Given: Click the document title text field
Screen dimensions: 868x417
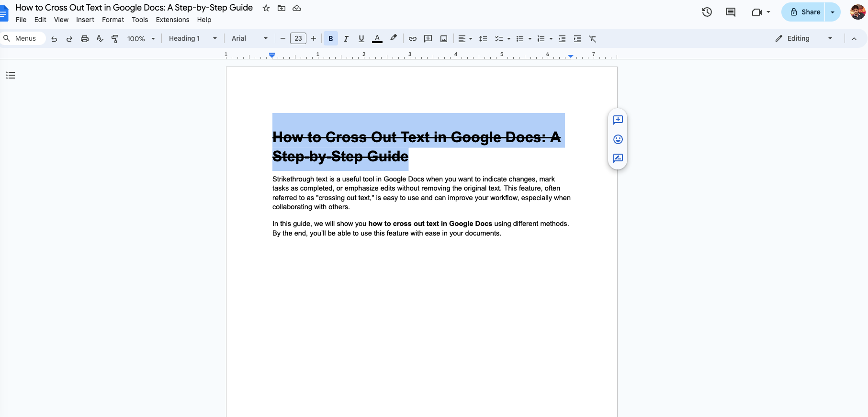Looking at the screenshot, I should point(134,8).
